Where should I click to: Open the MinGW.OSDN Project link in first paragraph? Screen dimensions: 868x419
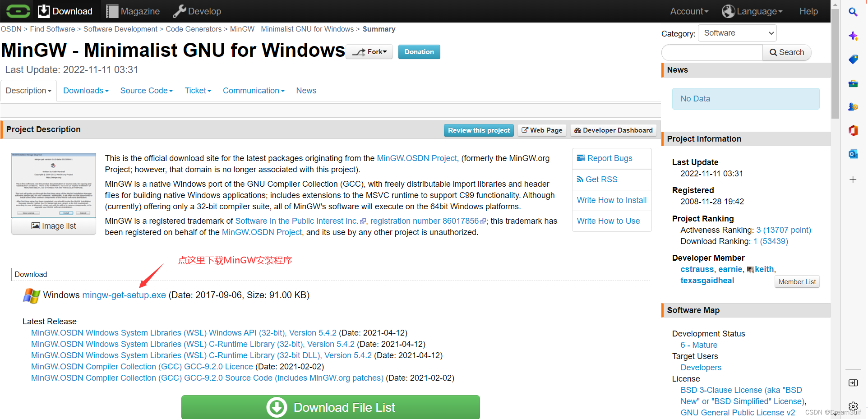click(x=417, y=158)
